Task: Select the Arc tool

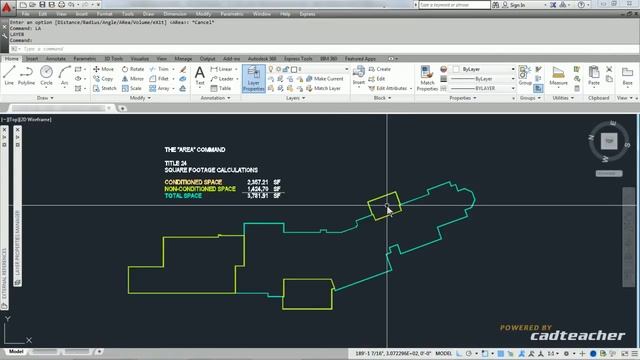Action: tap(64, 75)
